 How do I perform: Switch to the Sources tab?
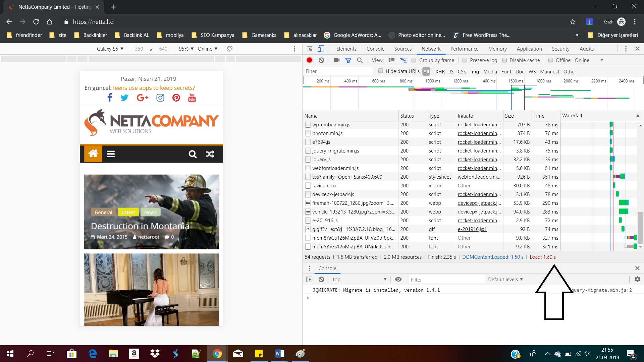coord(403,49)
